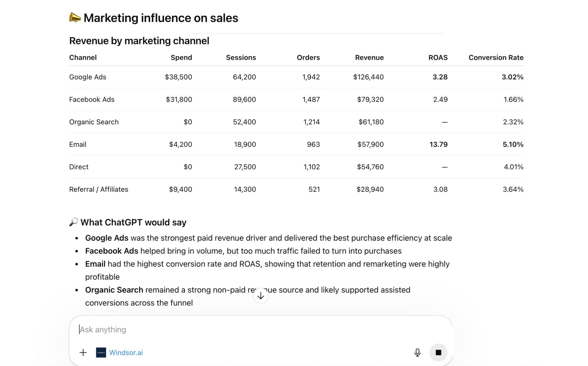
Task: Select the text cursor in the chat box
Action: [80, 329]
